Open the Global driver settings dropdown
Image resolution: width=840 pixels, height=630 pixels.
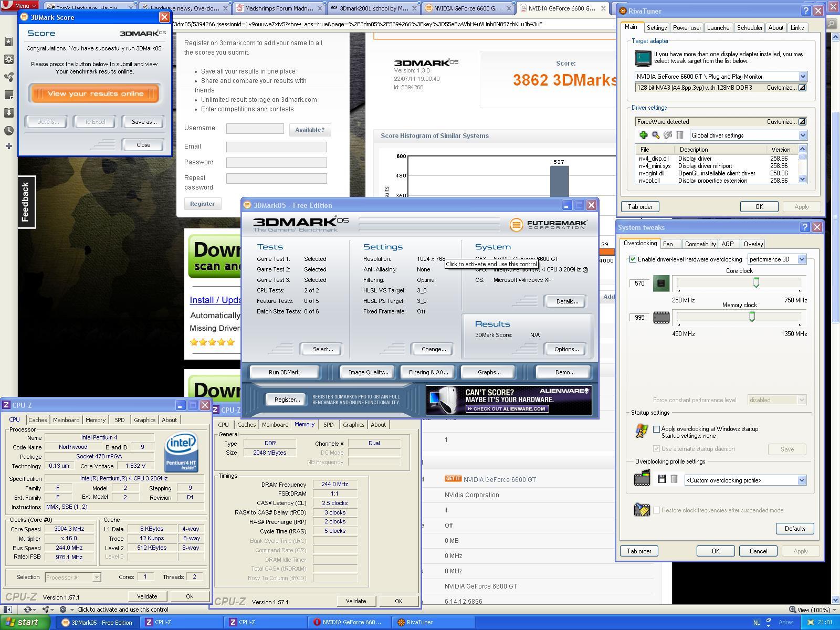[802, 135]
